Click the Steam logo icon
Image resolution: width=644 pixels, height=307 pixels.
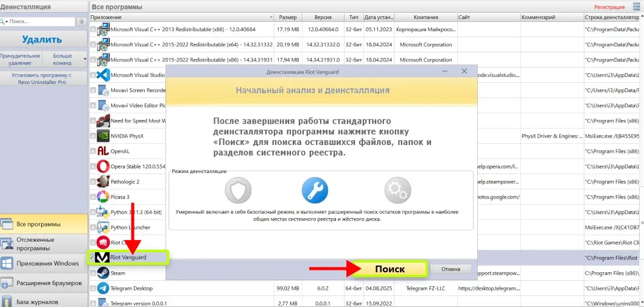103,273
